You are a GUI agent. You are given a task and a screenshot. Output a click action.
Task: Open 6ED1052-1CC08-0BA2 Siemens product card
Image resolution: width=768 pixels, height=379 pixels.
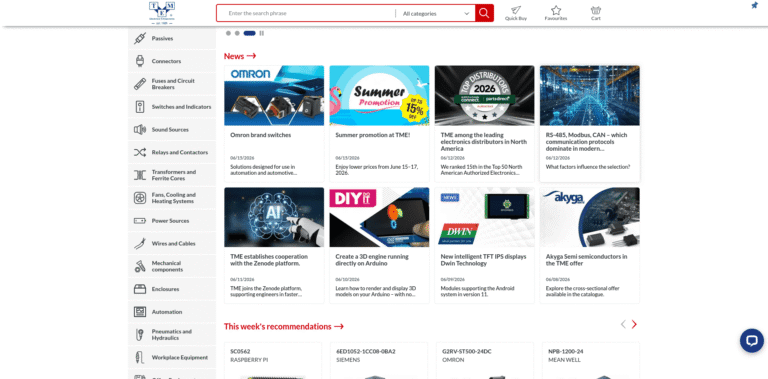(379, 360)
